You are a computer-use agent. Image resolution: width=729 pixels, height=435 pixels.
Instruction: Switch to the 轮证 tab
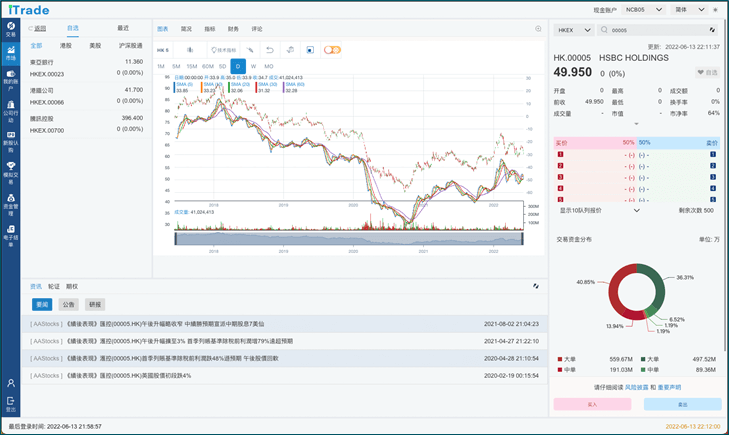54,286
